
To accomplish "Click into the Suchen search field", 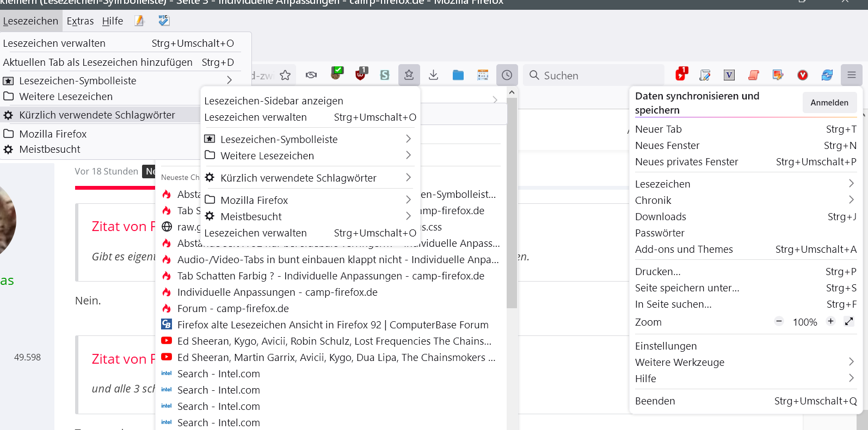I will (599, 76).
